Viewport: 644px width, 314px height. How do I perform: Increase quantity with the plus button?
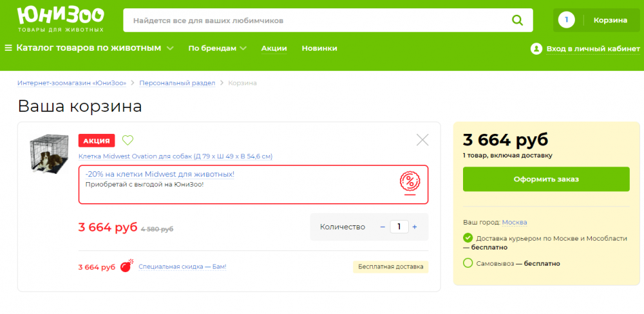[x=415, y=226]
